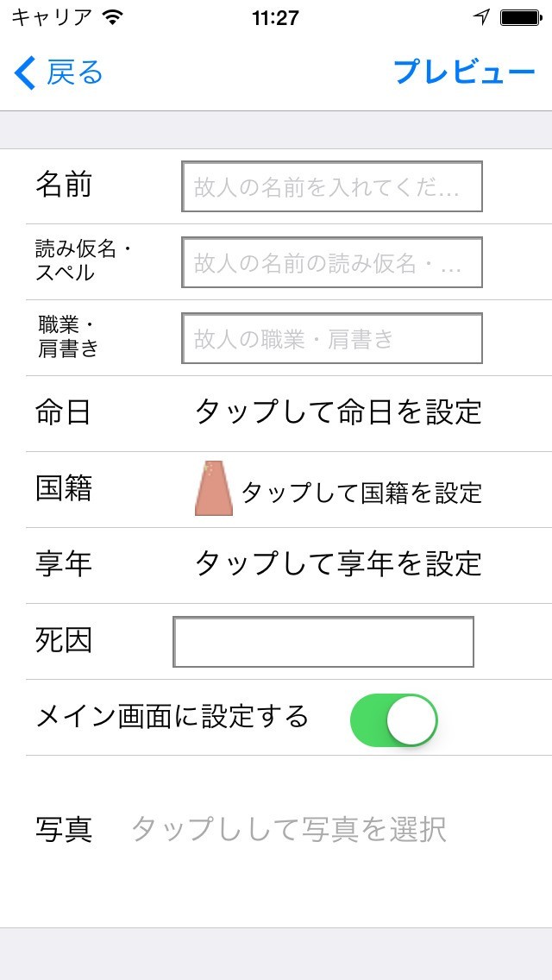Tap the メイン画面に設定する label text
Screen dimensions: 552x980
pos(172,717)
